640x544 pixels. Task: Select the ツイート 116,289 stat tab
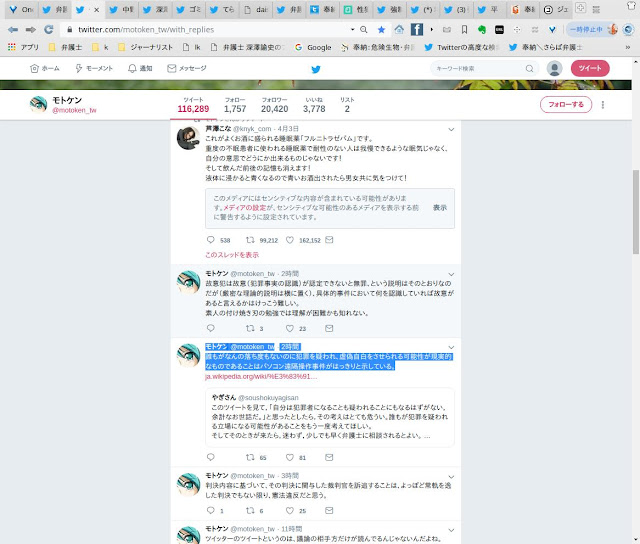click(x=193, y=105)
